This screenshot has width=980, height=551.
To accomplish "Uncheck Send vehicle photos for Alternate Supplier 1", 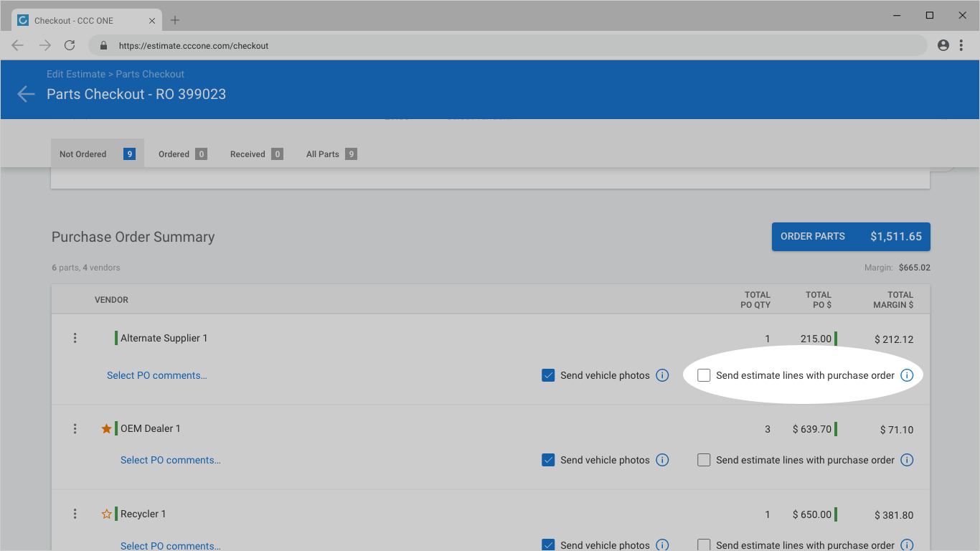I will [548, 375].
